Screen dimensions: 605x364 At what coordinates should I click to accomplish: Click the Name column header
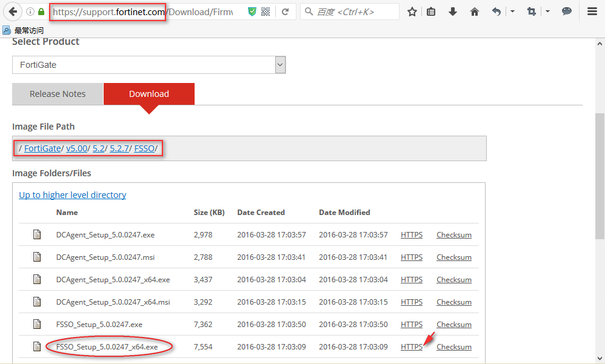pyautogui.click(x=67, y=213)
